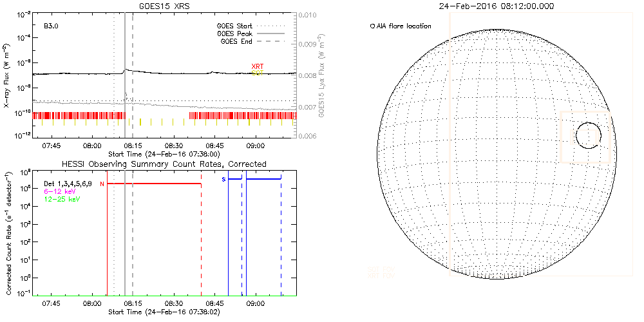
Task: Click the HESSI Start Time axis label
Action: 165,311
